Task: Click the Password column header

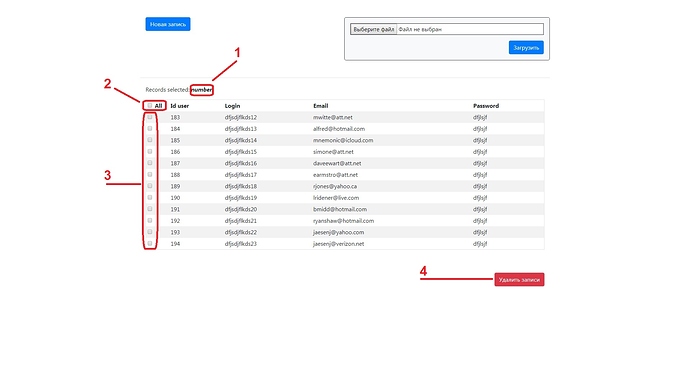Action: [x=486, y=106]
